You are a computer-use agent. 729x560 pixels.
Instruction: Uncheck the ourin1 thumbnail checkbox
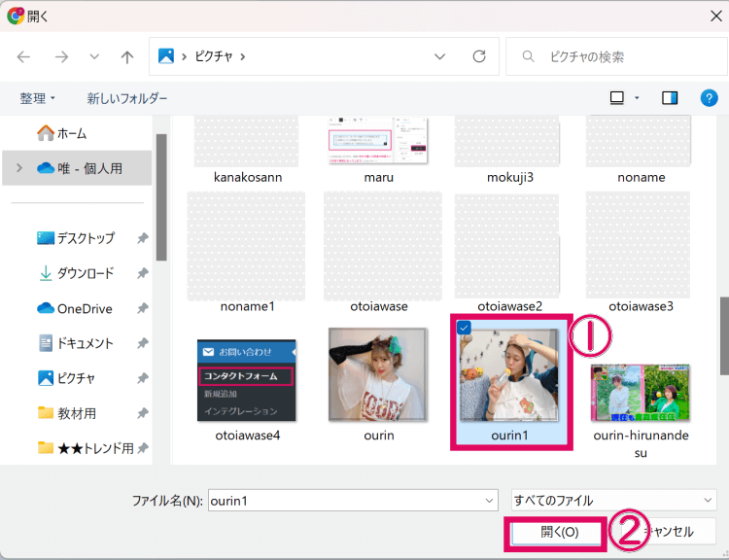[464, 328]
